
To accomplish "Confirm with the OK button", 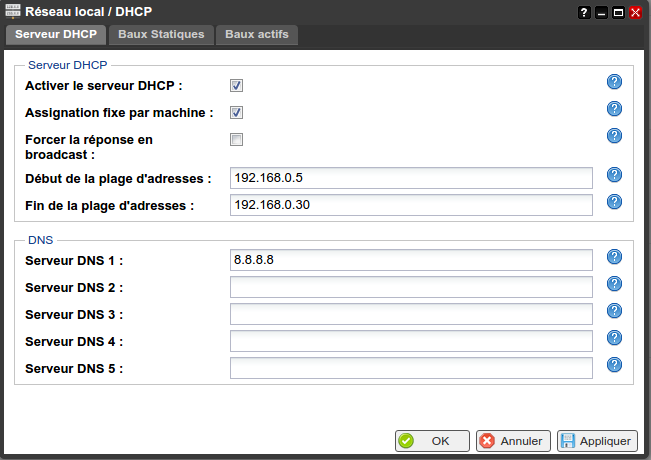I will pos(432,441).
